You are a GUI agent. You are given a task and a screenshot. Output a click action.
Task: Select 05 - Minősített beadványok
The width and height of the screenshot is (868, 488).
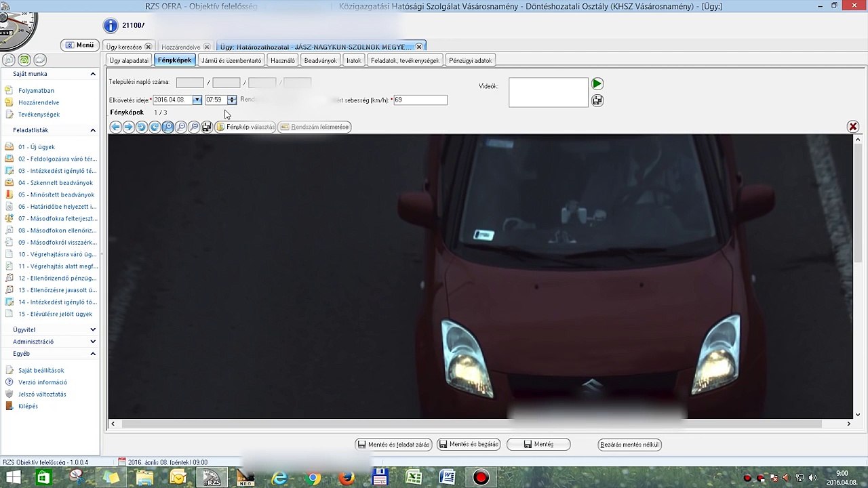point(56,195)
